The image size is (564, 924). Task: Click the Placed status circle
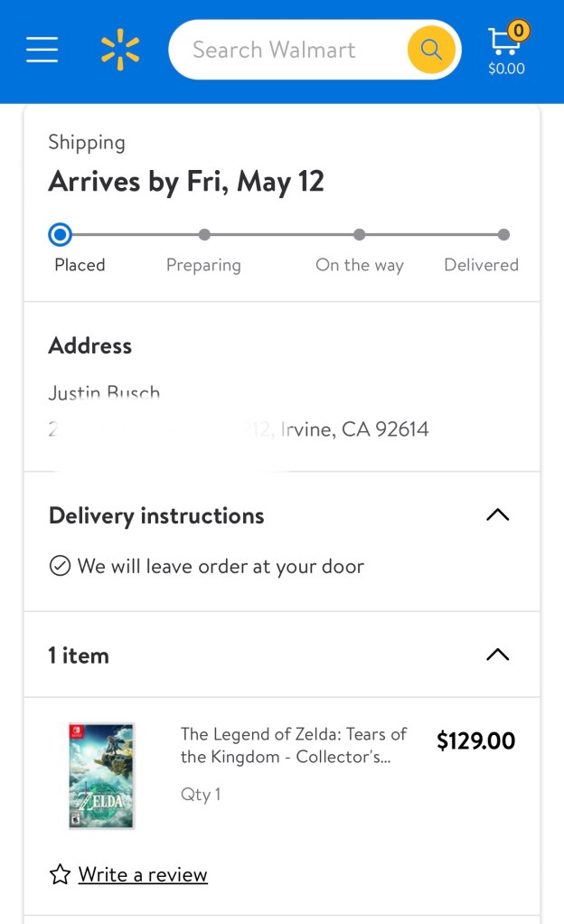tap(60, 235)
